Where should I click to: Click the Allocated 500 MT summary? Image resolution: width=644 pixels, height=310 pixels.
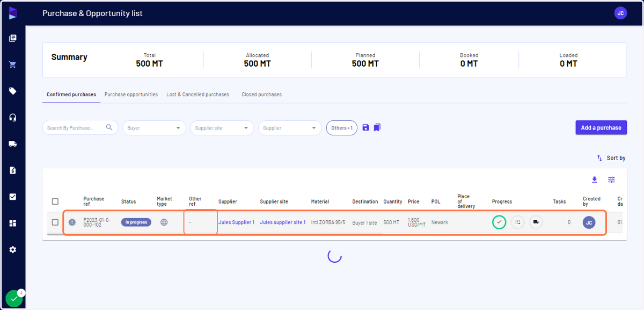(x=258, y=60)
